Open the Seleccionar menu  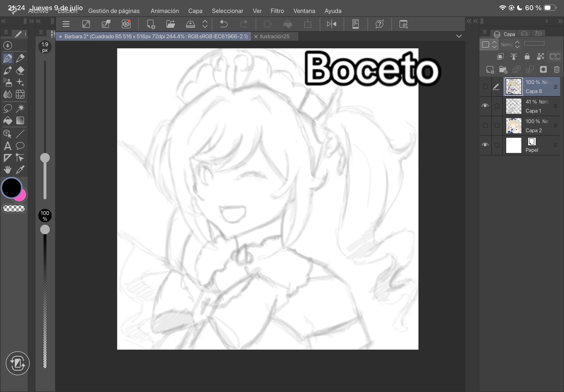pos(228,11)
